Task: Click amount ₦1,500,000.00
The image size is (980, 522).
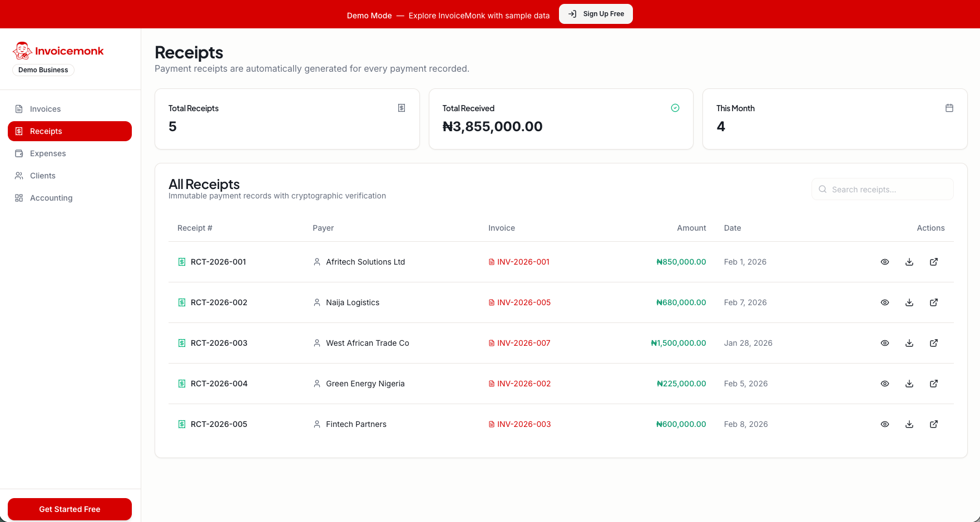Action: tap(679, 343)
